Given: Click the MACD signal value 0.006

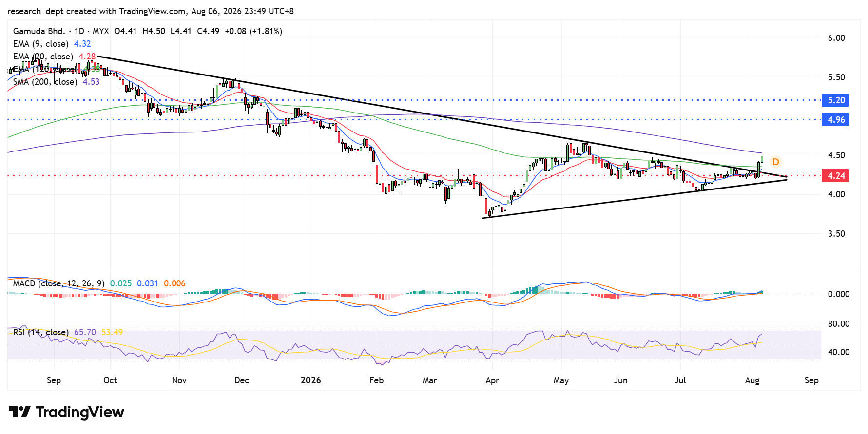Looking at the screenshot, I should [x=174, y=283].
